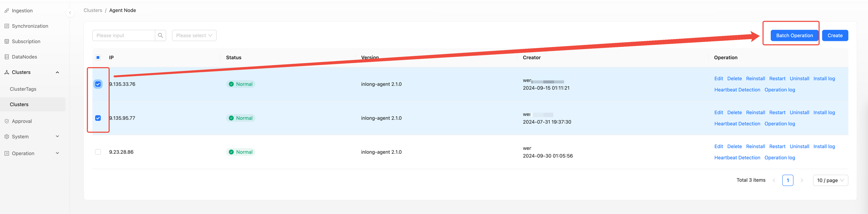Click Heartbeat Detection for 9.135.95.77

(x=737, y=124)
